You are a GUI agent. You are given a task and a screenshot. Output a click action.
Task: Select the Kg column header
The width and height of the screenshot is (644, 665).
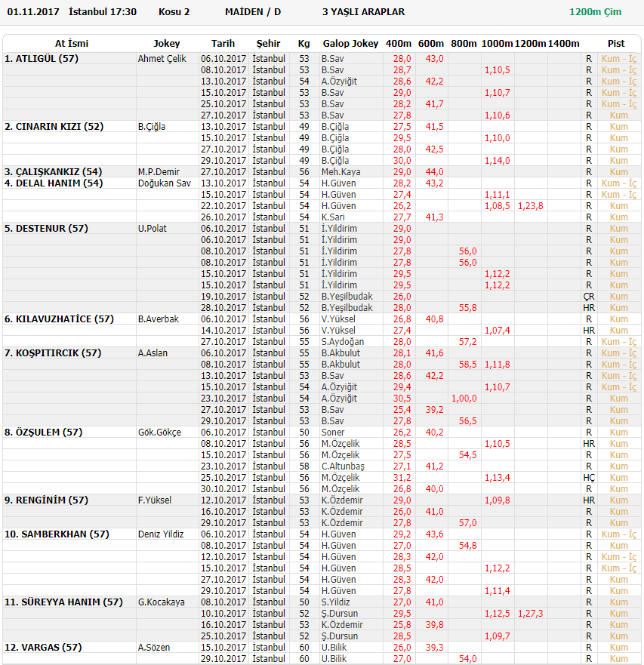(304, 43)
